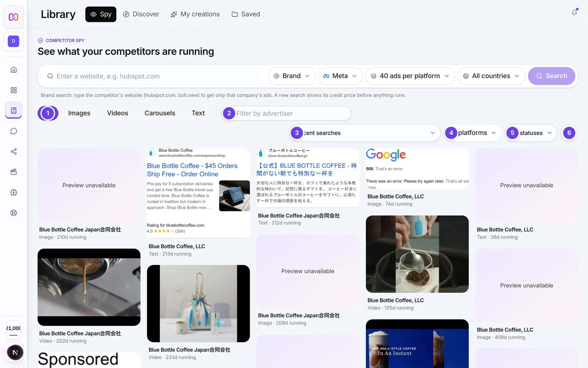Filter ads by Carousels
This screenshot has height=368, width=588.
(160, 113)
